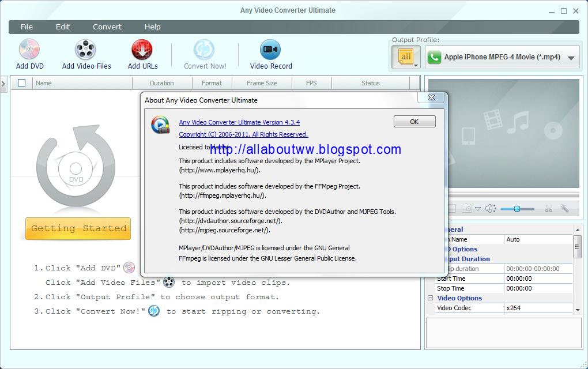Collapse the Video Options section

tap(430, 298)
